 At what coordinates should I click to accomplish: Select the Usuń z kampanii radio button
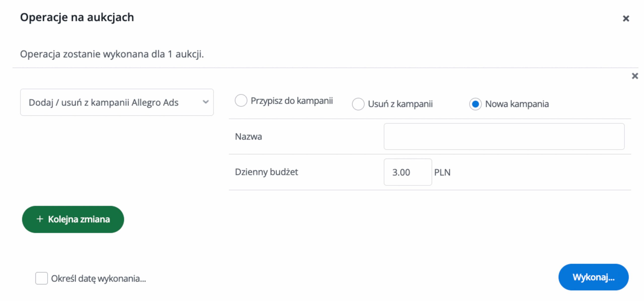[358, 104]
